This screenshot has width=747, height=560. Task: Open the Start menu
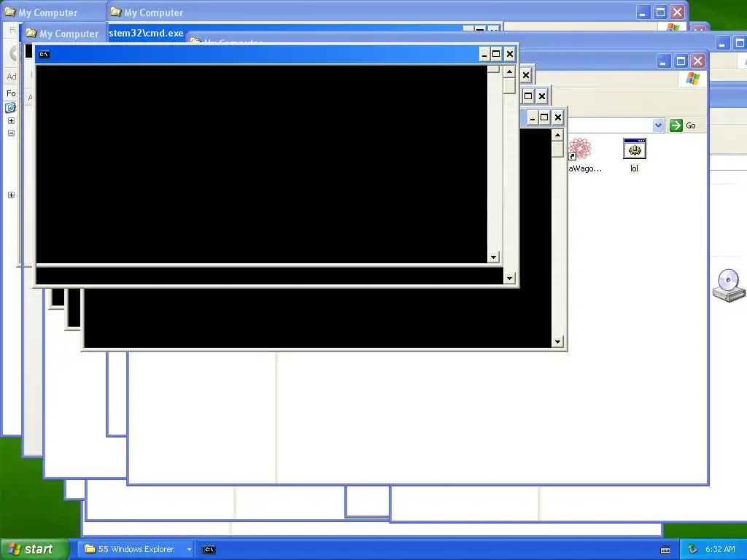pyautogui.click(x=34, y=549)
